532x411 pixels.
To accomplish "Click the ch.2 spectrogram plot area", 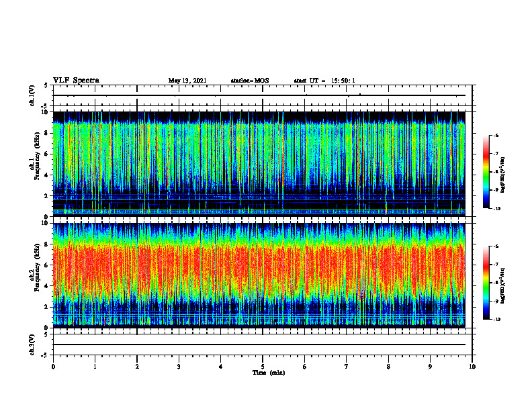I will [259, 275].
